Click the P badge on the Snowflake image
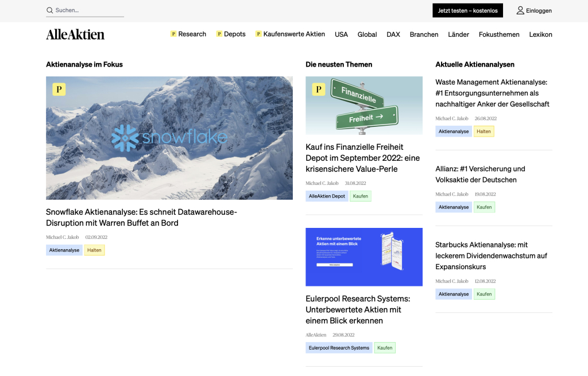Image resolution: width=588 pixels, height=376 pixels. 59,90
